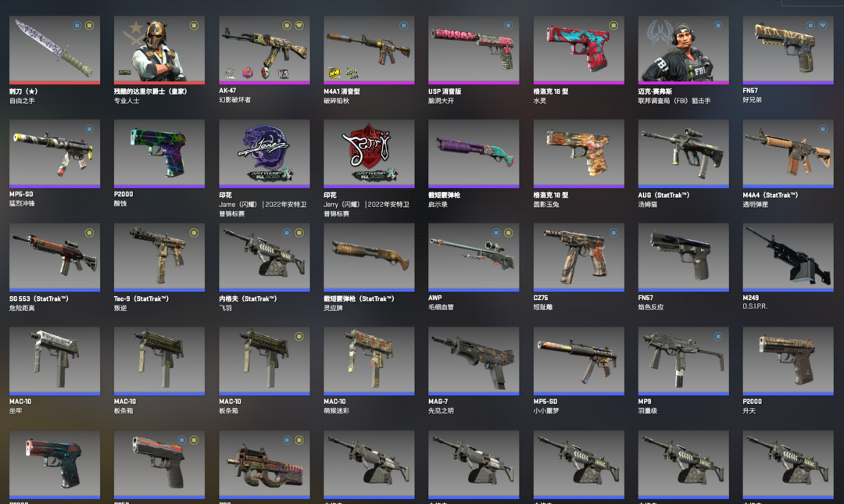The width and height of the screenshot is (844, 504).
Task: Click the blue circle badge on CZ75 短趾雕
Action: tap(613, 233)
